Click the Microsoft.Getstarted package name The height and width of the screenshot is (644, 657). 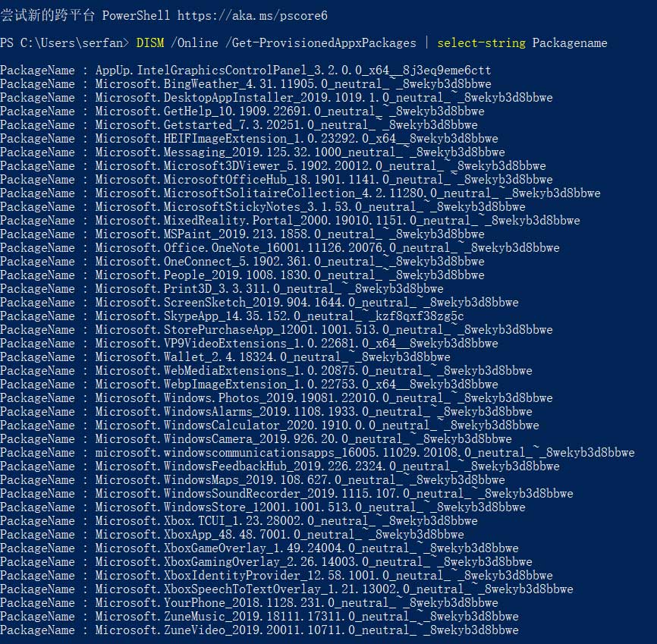pos(287,125)
